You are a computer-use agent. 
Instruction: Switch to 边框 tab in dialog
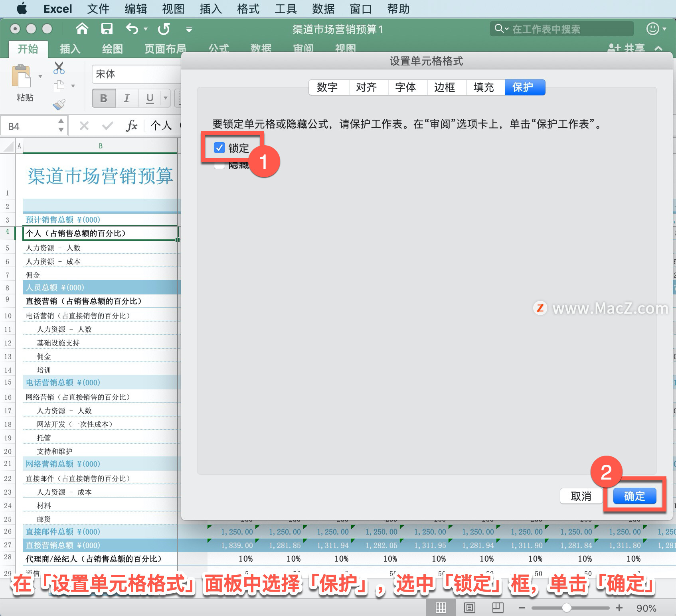(x=447, y=87)
